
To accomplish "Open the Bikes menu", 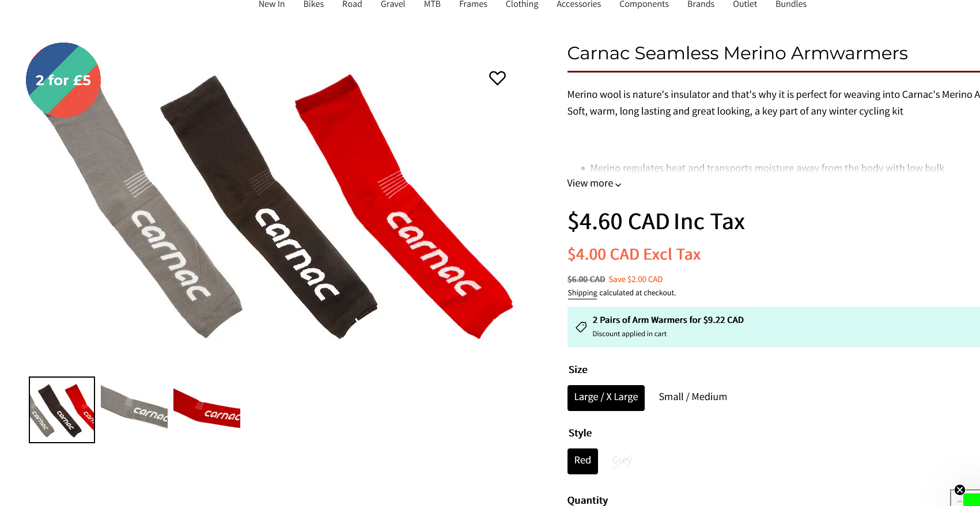I will tap(313, 5).
